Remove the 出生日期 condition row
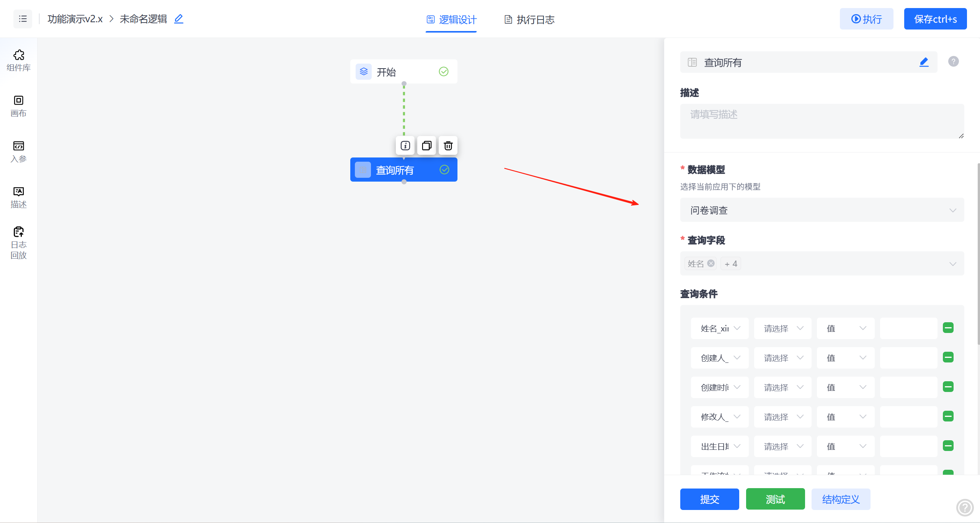 pyautogui.click(x=948, y=446)
